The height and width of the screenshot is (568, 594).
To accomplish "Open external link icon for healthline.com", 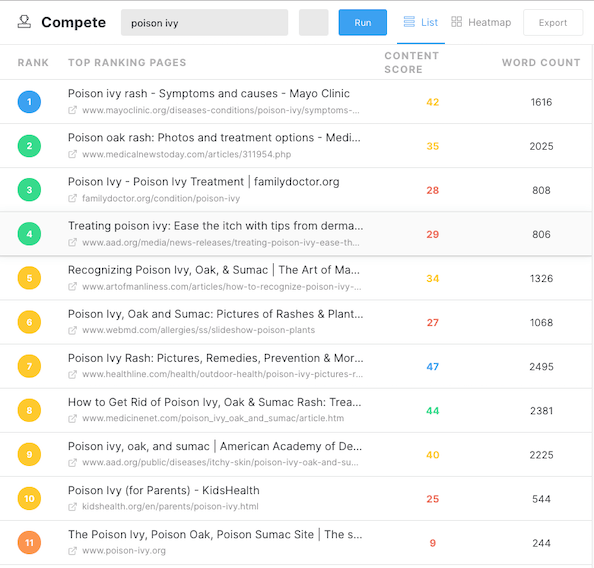I will (x=72, y=375).
